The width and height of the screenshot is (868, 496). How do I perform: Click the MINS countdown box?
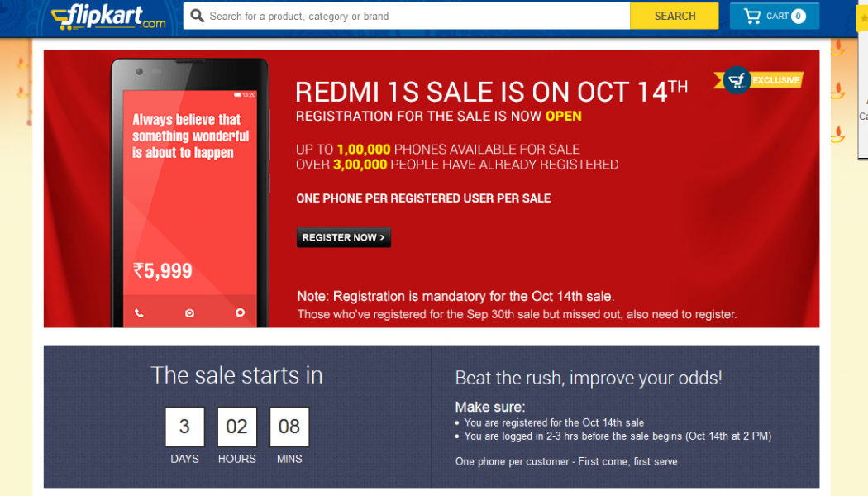click(x=289, y=427)
